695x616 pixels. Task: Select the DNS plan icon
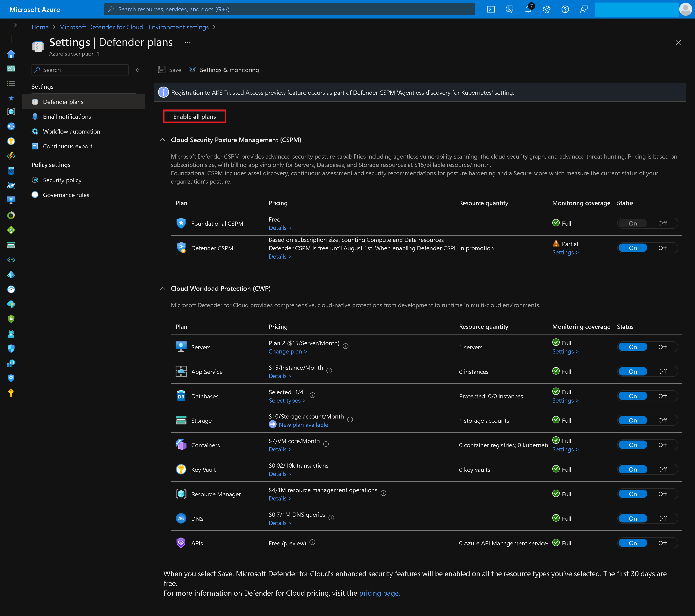pos(181,518)
